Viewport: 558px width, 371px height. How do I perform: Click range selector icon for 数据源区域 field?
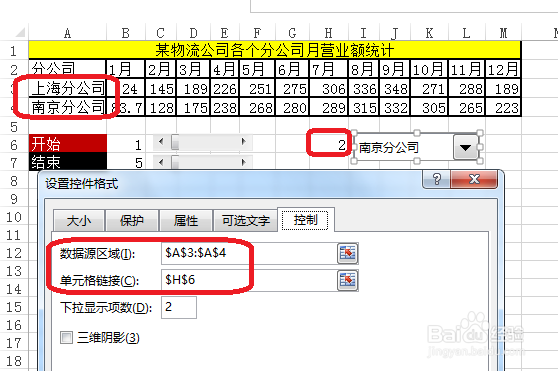[x=347, y=253]
